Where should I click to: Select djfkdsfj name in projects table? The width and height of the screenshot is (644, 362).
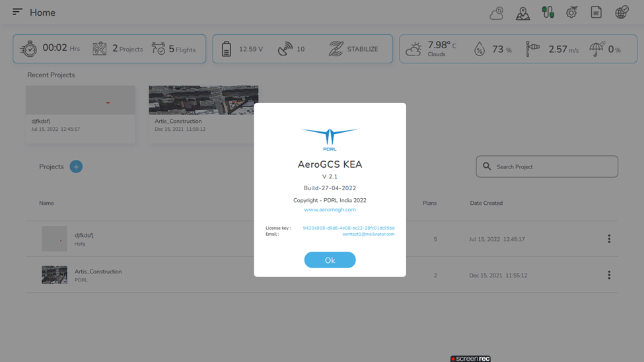click(x=84, y=235)
